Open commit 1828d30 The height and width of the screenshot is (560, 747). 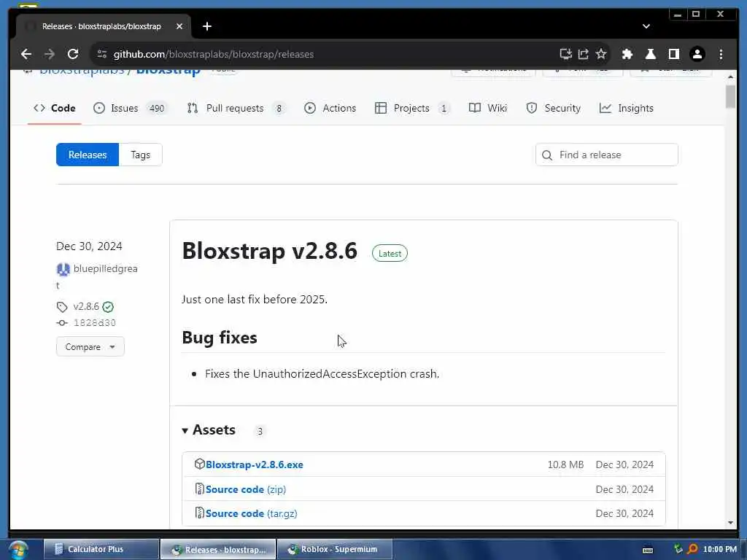(x=94, y=323)
